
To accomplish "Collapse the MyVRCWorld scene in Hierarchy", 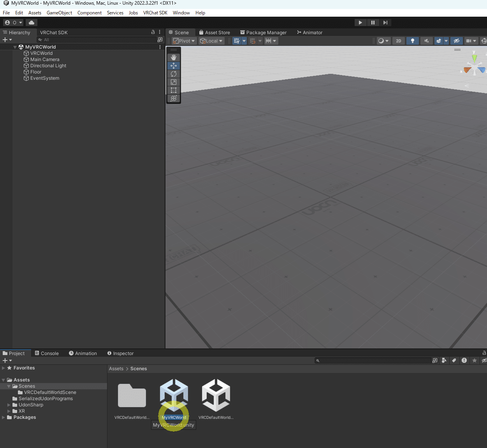I will click(x=15, y=47).
